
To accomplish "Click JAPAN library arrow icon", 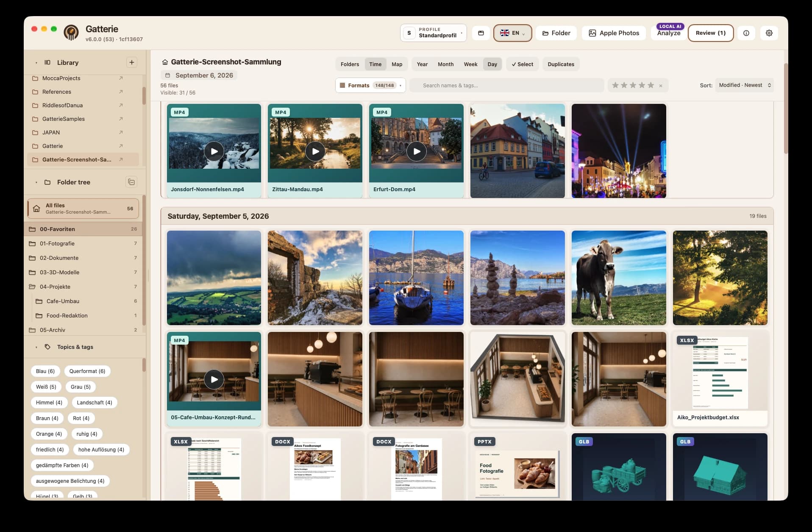I will (x=121, y=132).
